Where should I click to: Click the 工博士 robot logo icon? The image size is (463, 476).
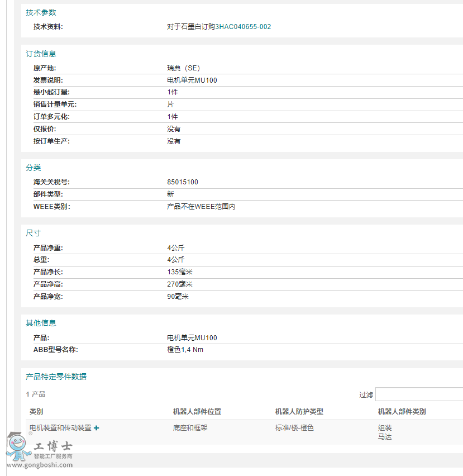18,450
